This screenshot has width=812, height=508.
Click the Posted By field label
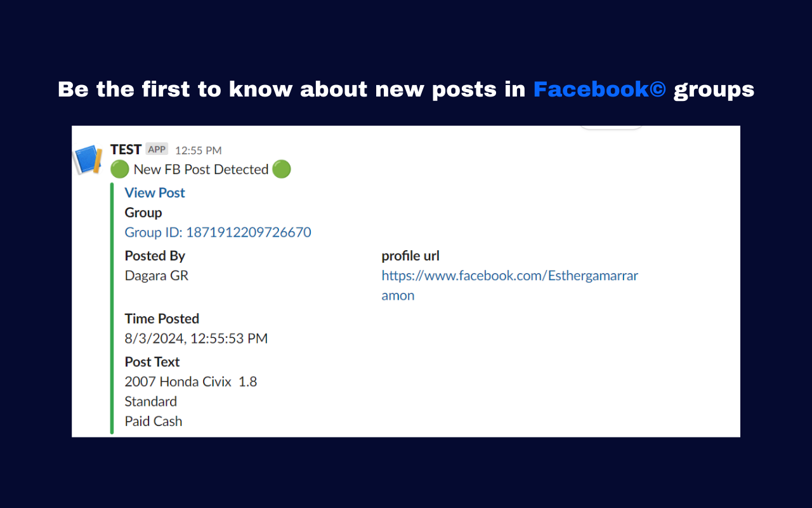point(155,256)
